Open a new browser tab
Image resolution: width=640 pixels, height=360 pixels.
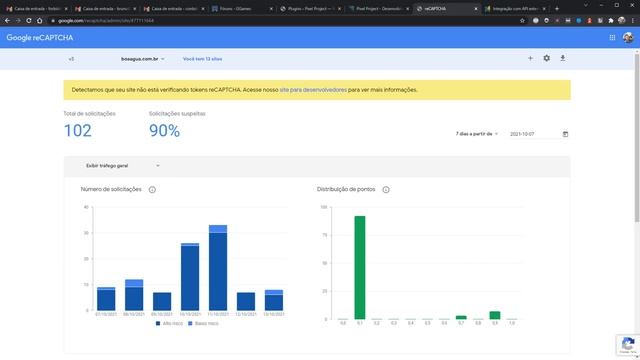point(557,9)
